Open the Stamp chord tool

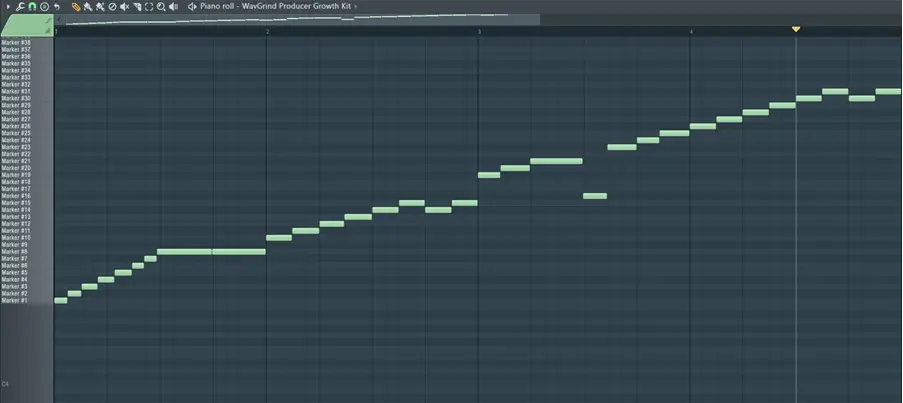[44, 6]
